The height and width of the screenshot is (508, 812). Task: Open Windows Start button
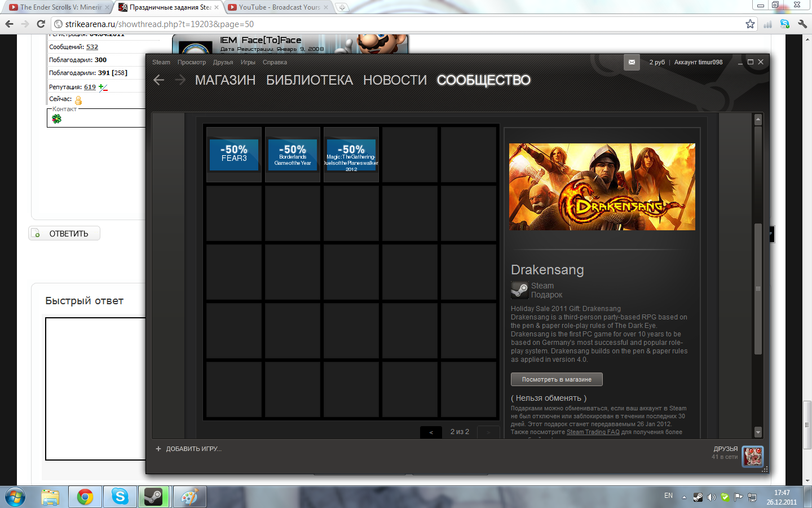[15, 497]
